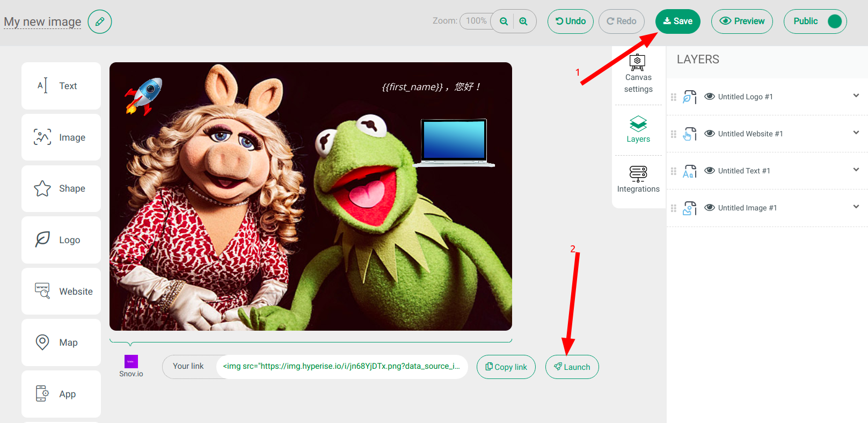Toggle the Public switch off
Viewport: 868px width, 423px height.
click(835, 21)
